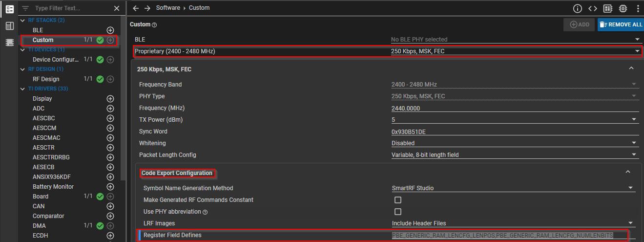Click help icon beside Use PHY abbreviation
Screen dimensions: 644x242
pyautogui.click(x=205, y=212)
